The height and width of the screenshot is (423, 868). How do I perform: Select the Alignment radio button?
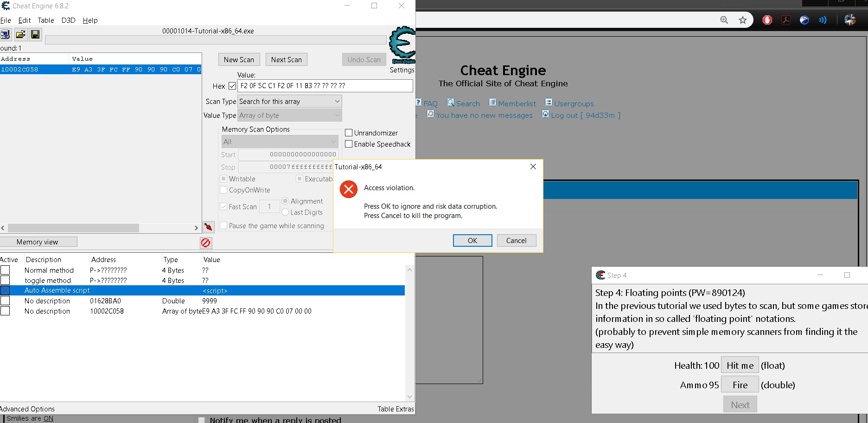coord(285,201)
